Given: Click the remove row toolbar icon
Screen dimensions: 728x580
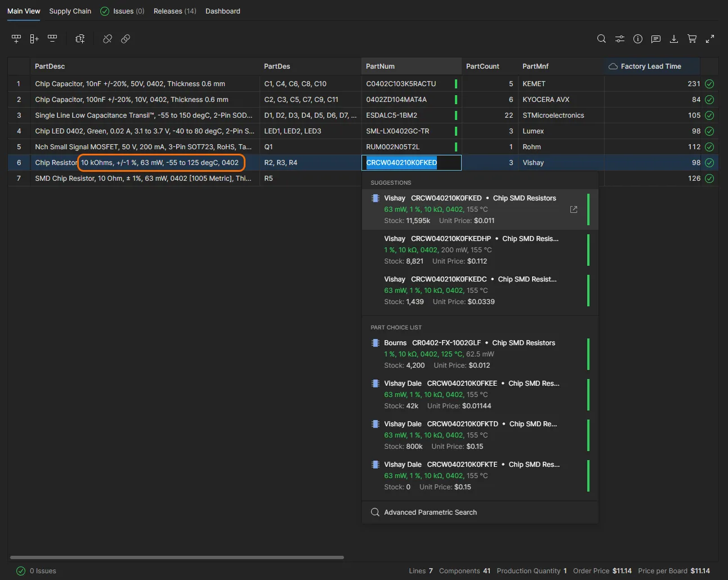Looking at the screenshot, I should click(x=52, y=39).
